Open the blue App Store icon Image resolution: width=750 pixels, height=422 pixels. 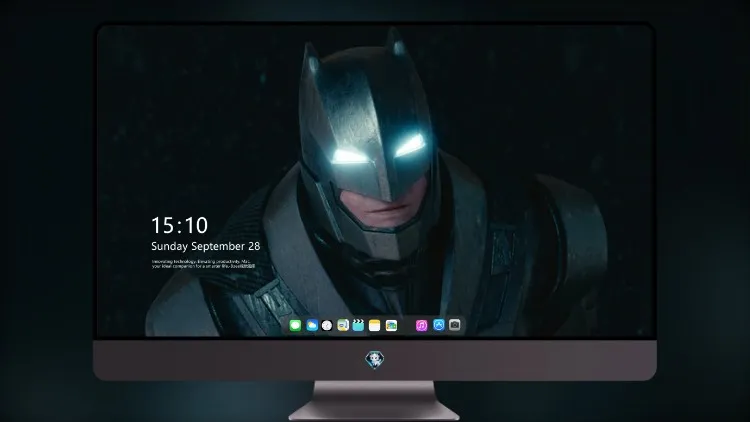(x=439, y=325)
